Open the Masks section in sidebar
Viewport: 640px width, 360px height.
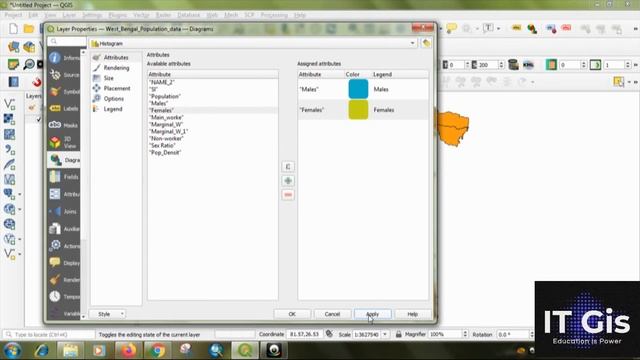tap(64, 125)
